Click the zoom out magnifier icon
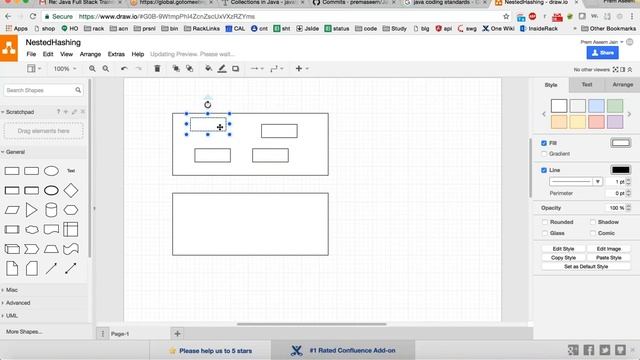 (106, 69)
